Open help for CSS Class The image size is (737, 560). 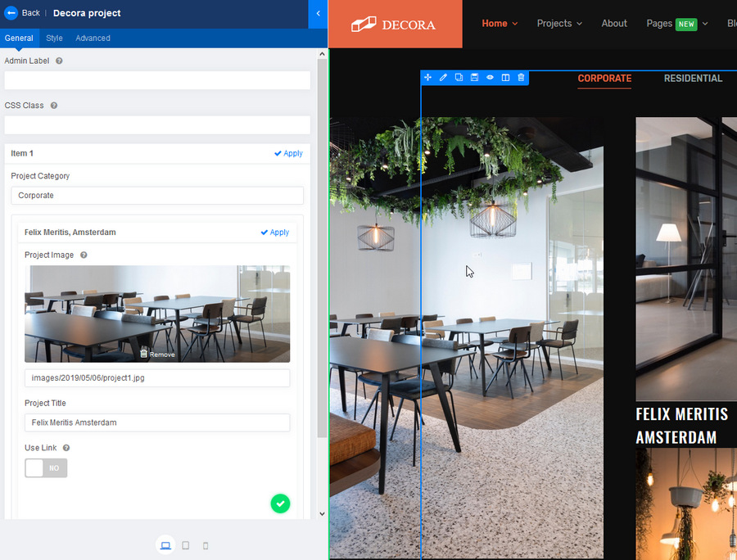(x=54, y=106)
